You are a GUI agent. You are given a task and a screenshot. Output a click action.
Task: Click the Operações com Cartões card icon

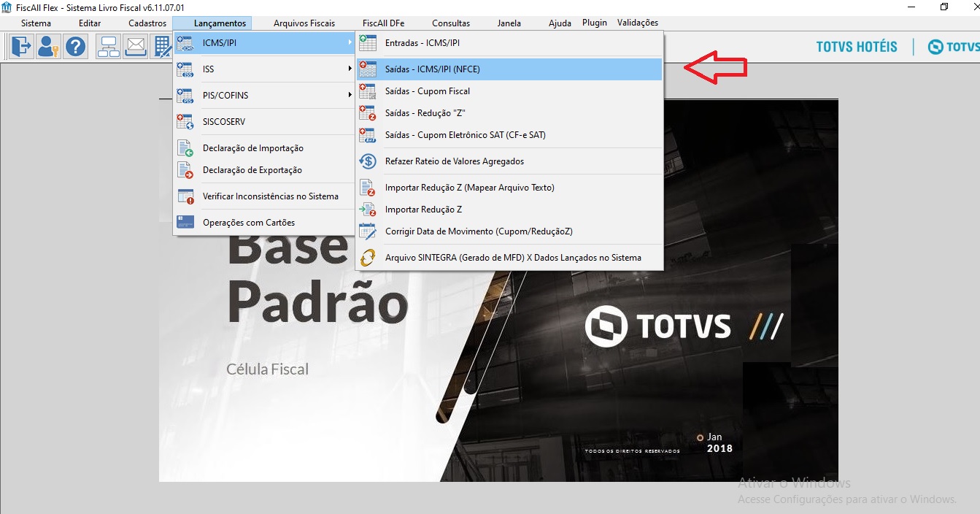[185, 222]
